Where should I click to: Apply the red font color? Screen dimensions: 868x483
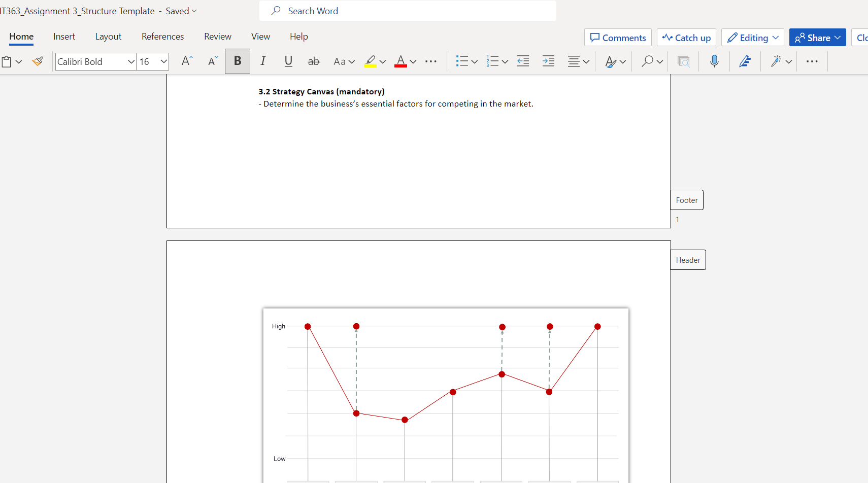(401, 61)
